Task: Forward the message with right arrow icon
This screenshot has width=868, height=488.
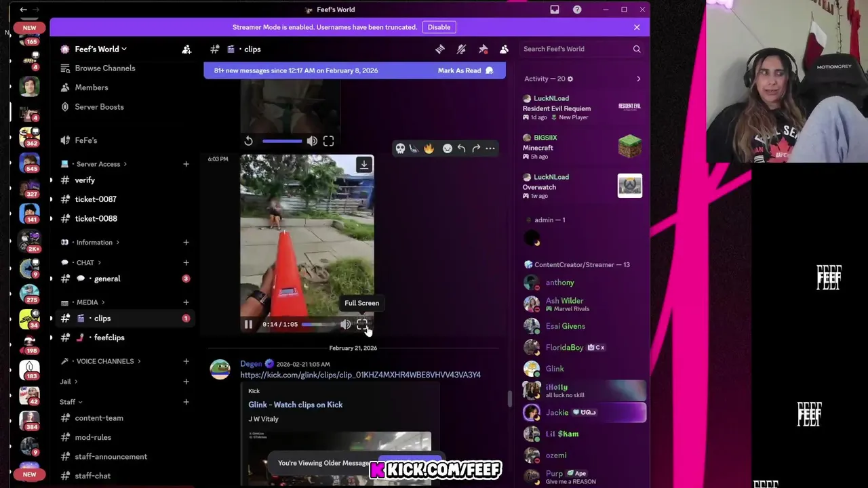Action: tap(476, 148)
